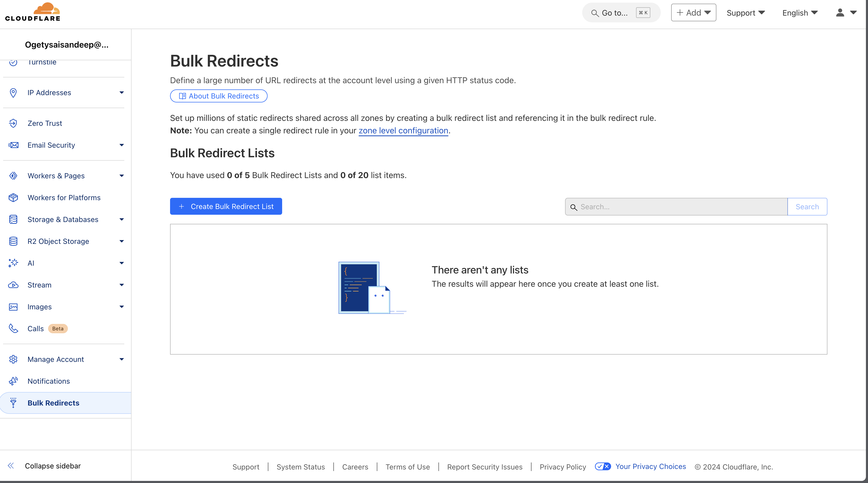Toggle the Your Privacy Choices switch icon
The width and height of the screenshot is (868, 483).
603,467
